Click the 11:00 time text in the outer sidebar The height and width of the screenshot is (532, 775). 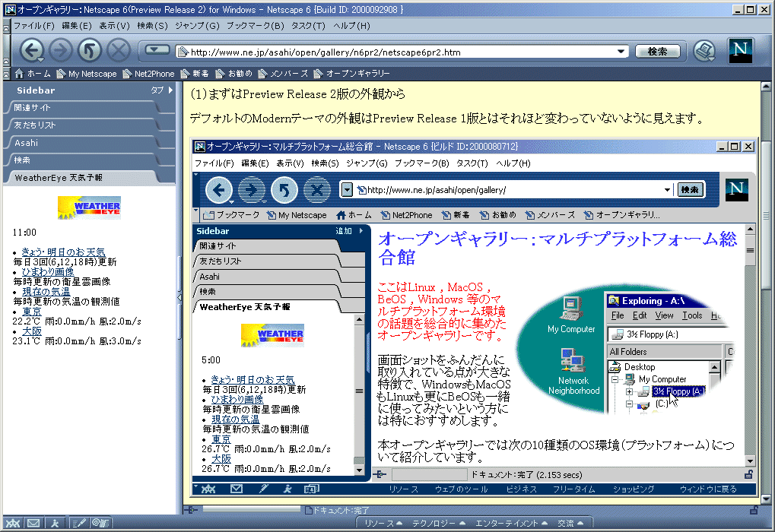pos(24,233)
